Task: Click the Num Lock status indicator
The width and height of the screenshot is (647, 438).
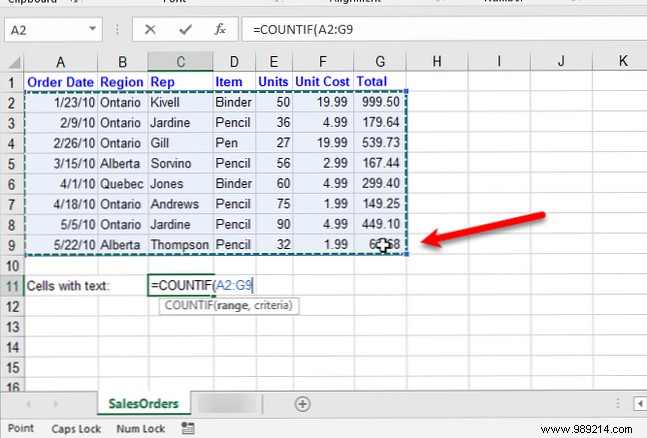Action: tap(141, 429)
